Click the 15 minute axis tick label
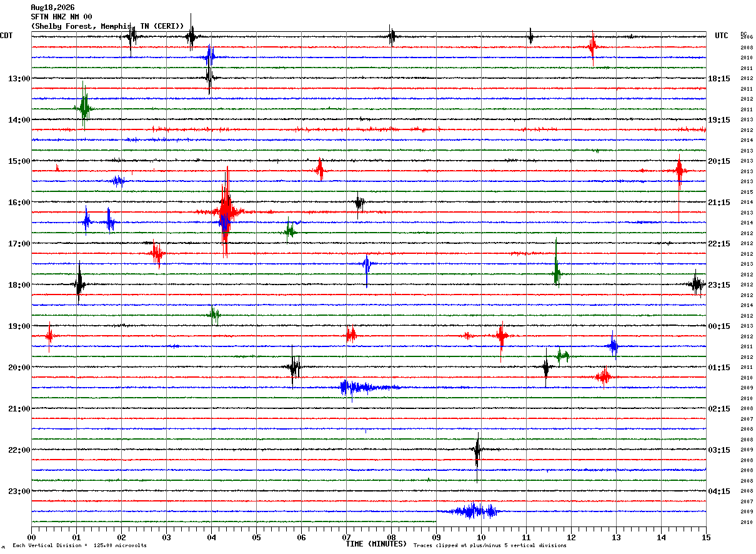The height and width of the screenshot is (554, 756). click(706, 537)
